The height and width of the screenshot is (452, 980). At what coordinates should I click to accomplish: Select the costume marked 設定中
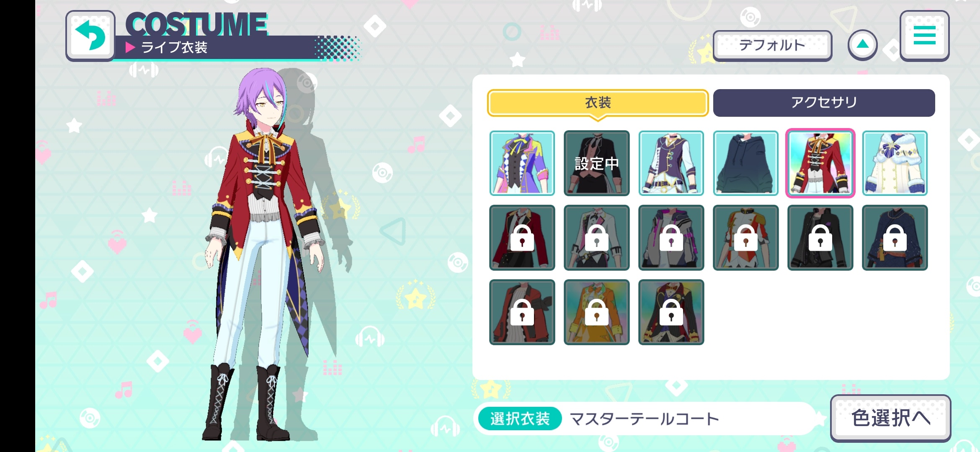pos(597,163)
